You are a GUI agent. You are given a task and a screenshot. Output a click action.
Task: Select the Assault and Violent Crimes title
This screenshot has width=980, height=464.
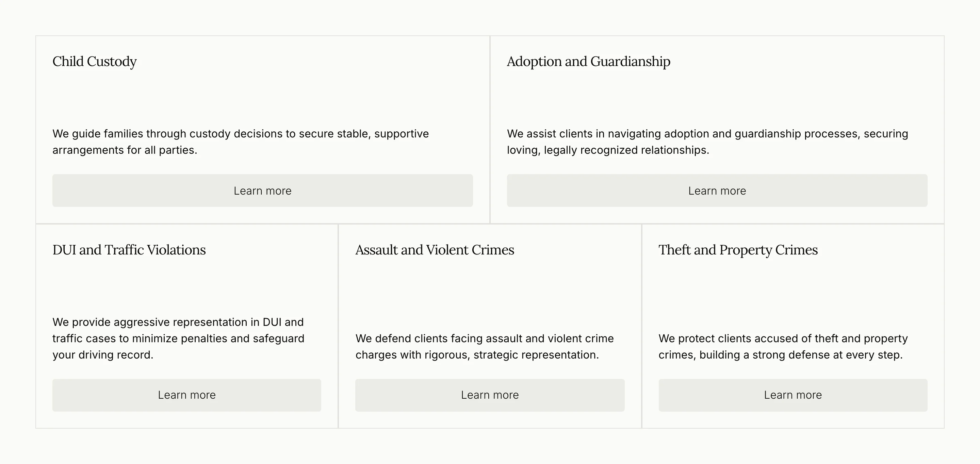[x=435, y=250]
